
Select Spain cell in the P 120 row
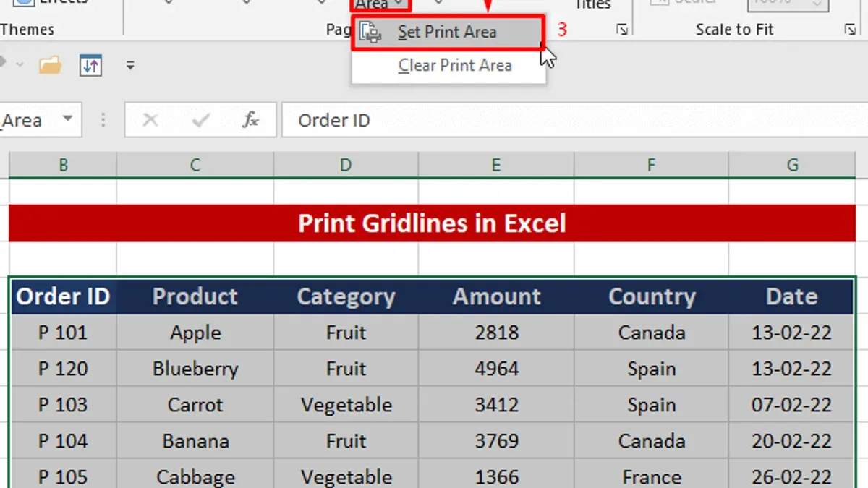coord(651,369)
